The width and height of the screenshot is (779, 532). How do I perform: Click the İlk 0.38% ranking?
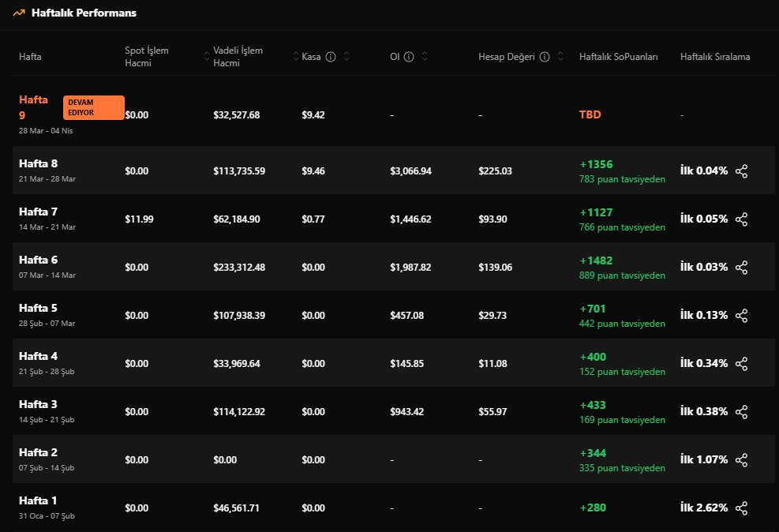tap(704, 412)
